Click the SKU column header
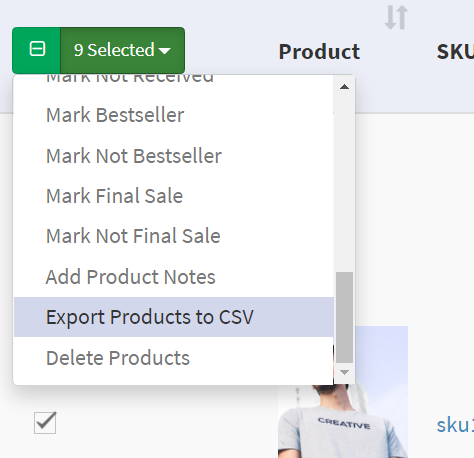The image size is (474, 458). [455, 52]
